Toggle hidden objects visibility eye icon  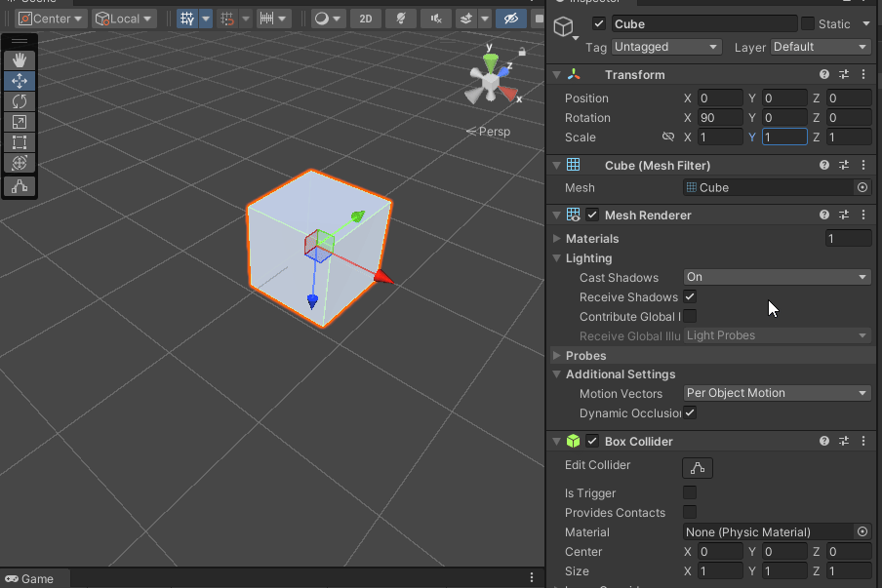pos(510,19)
